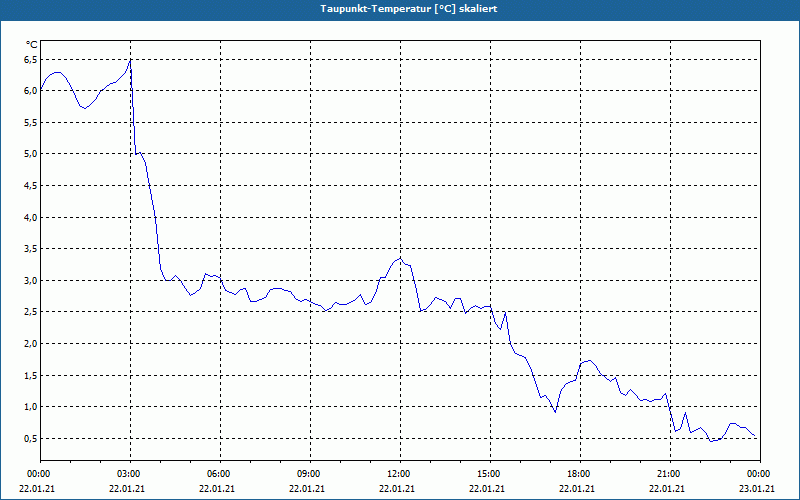Select the 03:00 time label
The height and width of the screenshot is (500, 800).
click(x=131, y=474)
